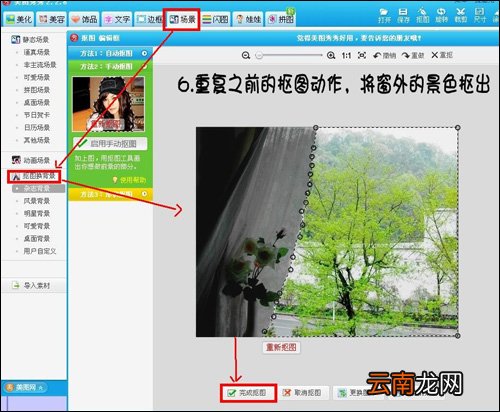Click the top-right cutout path anchor point

(458, 127)
